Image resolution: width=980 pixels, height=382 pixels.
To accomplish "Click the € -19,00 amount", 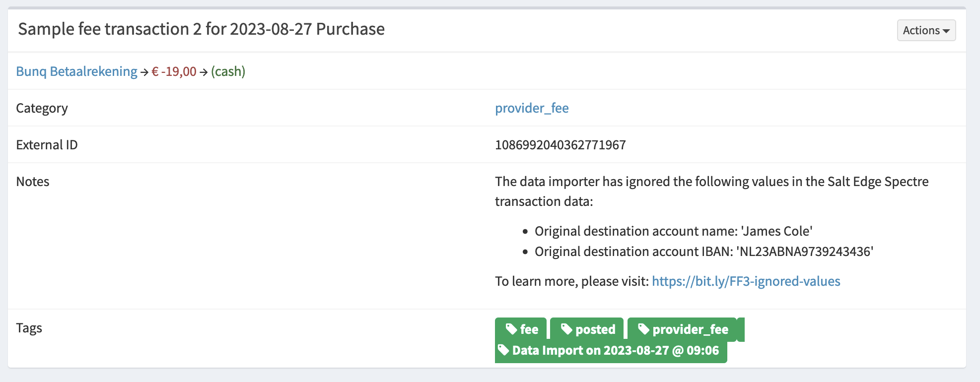I will coord(173,71).
